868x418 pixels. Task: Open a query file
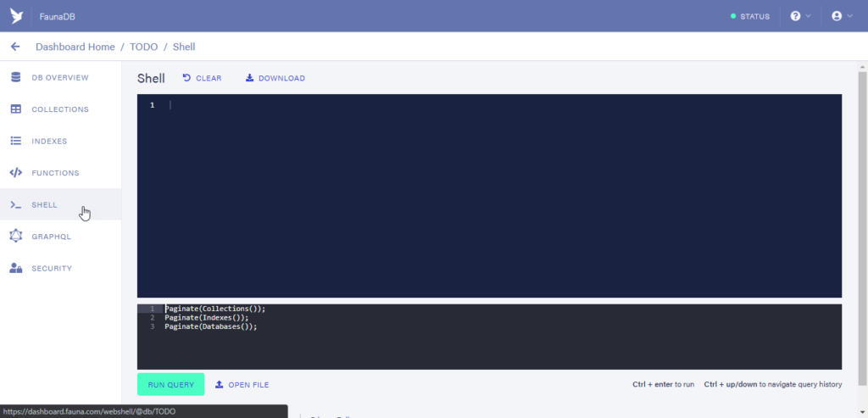pos(242,384)
